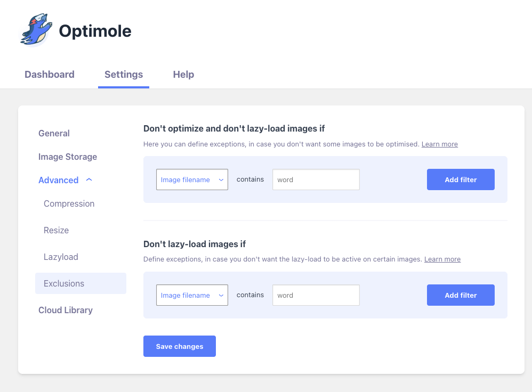Follow Learn more link about lazy-load exceptions
Viewport: 532px width, 392px height.
coord(442,259)
